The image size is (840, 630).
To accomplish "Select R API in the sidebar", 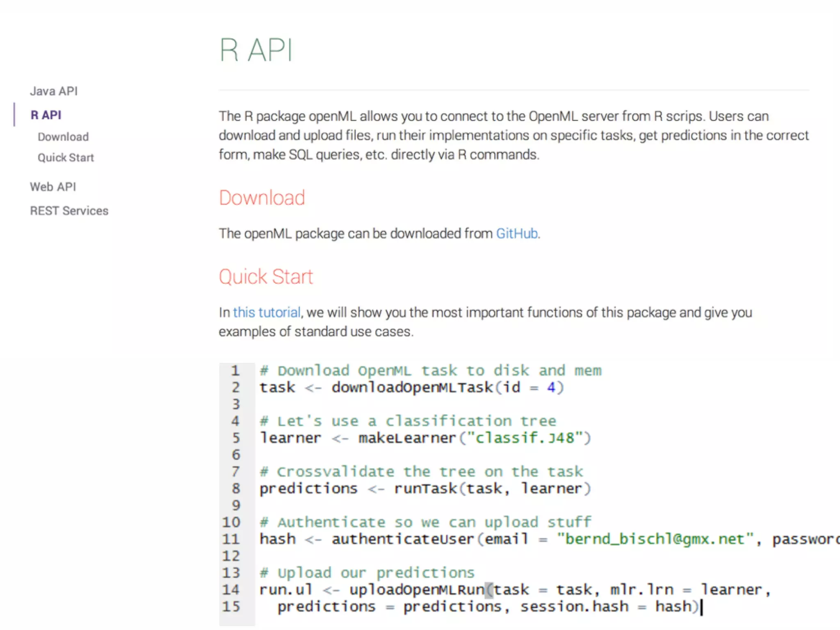I will click(x=46, y=115).
